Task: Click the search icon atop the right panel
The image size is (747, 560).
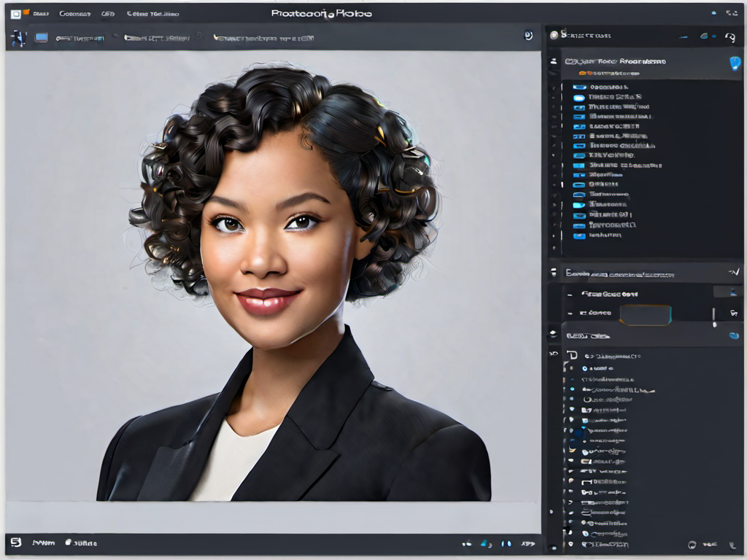Action: (729, 36)
